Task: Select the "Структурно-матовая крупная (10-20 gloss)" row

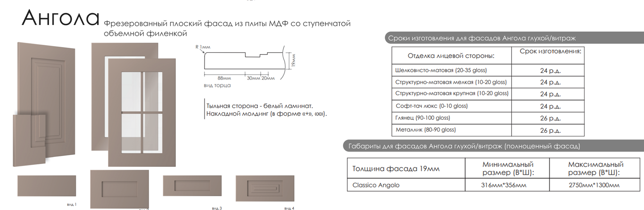Action: pyautogui.click(x=488, y=94)
